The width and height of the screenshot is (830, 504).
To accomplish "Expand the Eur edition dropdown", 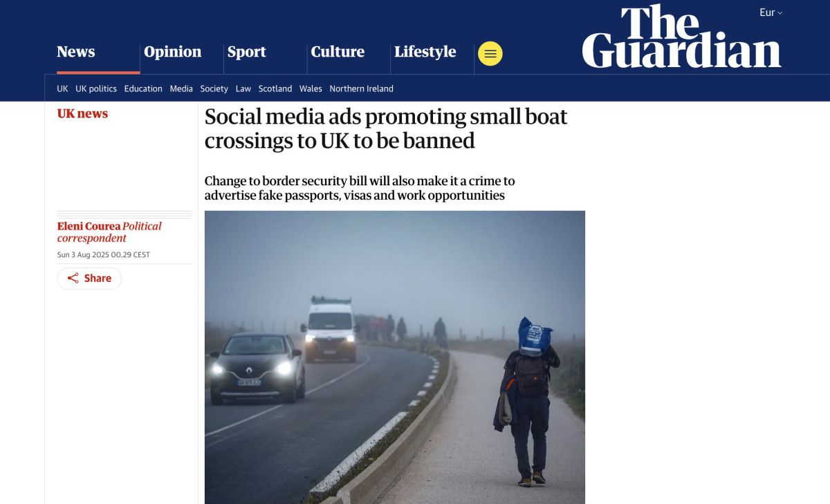I will click(771, 12).
